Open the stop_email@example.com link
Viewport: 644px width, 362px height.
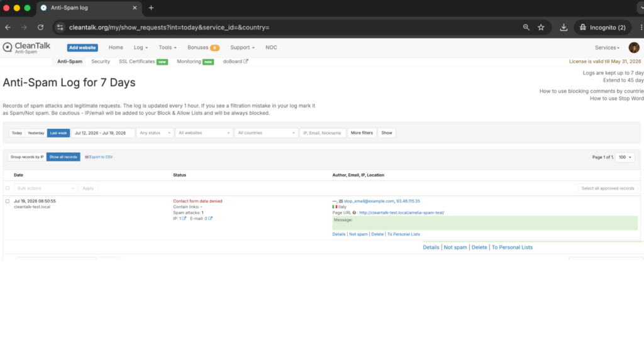pyautogui.click(x=369, y=201)
